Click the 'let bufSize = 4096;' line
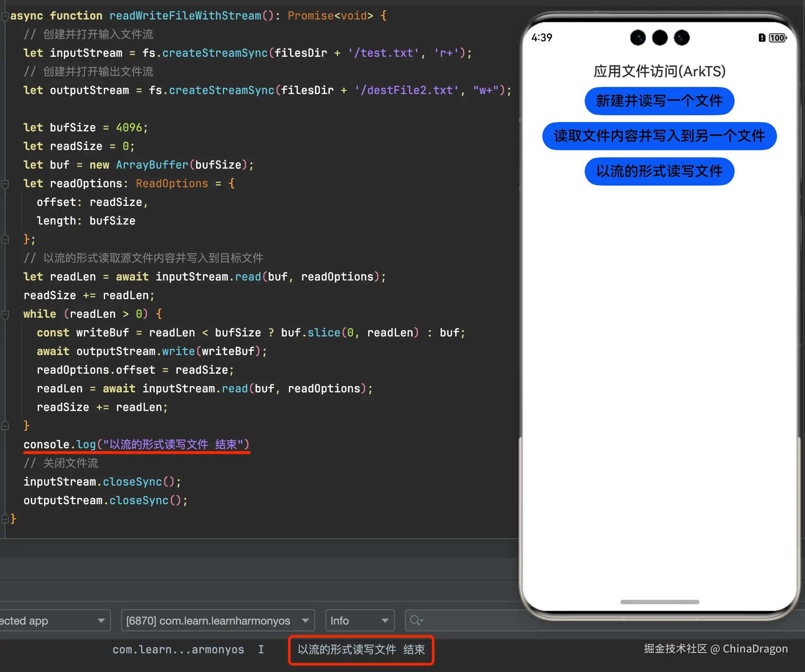This screenshot has height=672, width=805. [86, 128]
